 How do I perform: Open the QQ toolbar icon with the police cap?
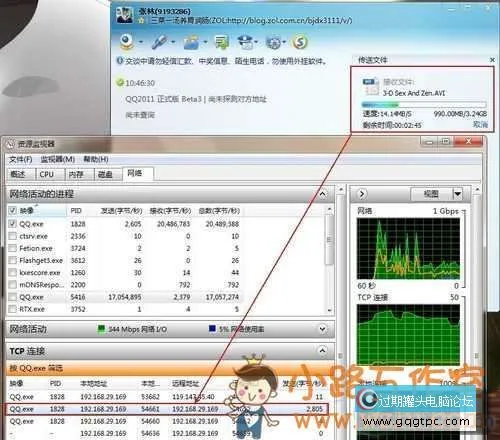[x=246, y=42]
